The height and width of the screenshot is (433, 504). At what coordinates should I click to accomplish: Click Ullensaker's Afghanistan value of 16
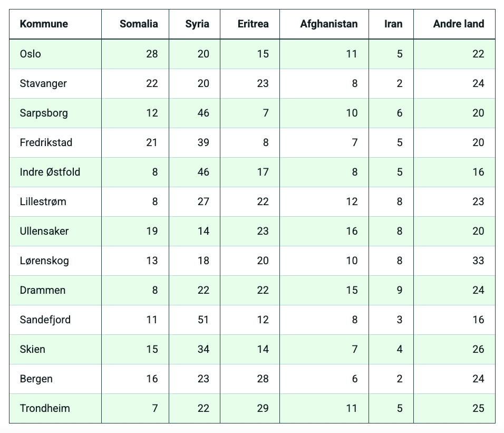(x=352, y=231)
